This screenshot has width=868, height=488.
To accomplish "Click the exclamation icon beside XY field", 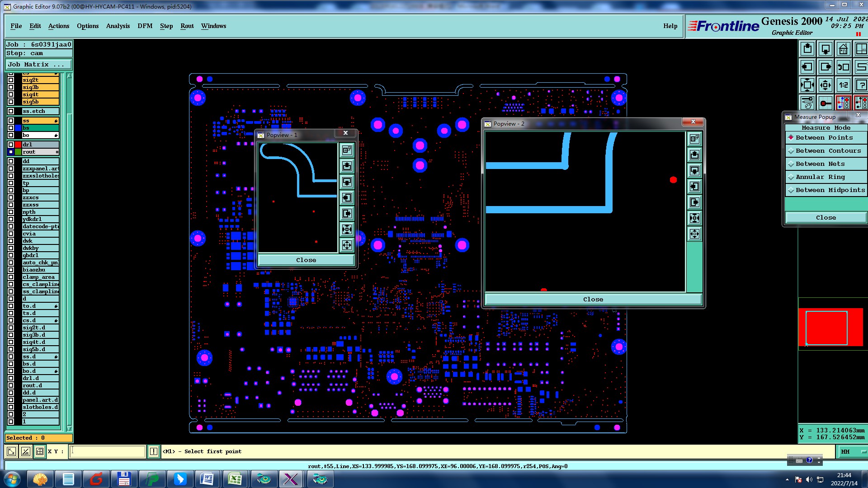I will point(154,451).
